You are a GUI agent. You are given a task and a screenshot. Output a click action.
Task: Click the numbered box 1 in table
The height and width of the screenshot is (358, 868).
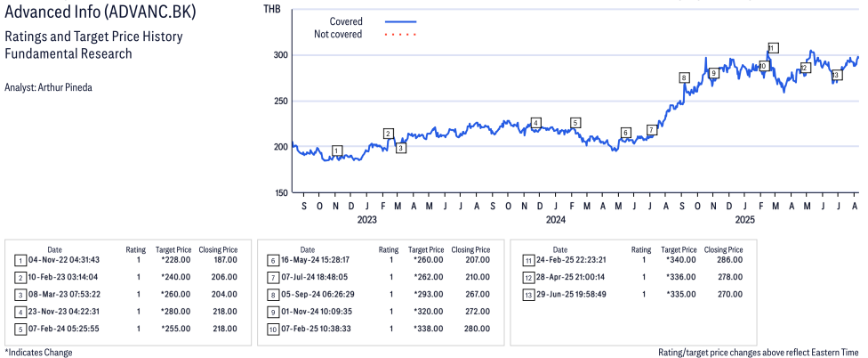20,260
